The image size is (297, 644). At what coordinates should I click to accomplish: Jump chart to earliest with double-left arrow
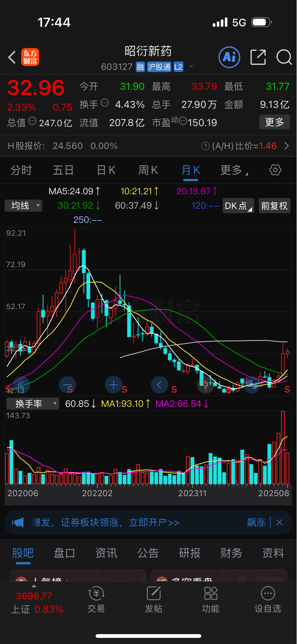[x=21, y=385]
